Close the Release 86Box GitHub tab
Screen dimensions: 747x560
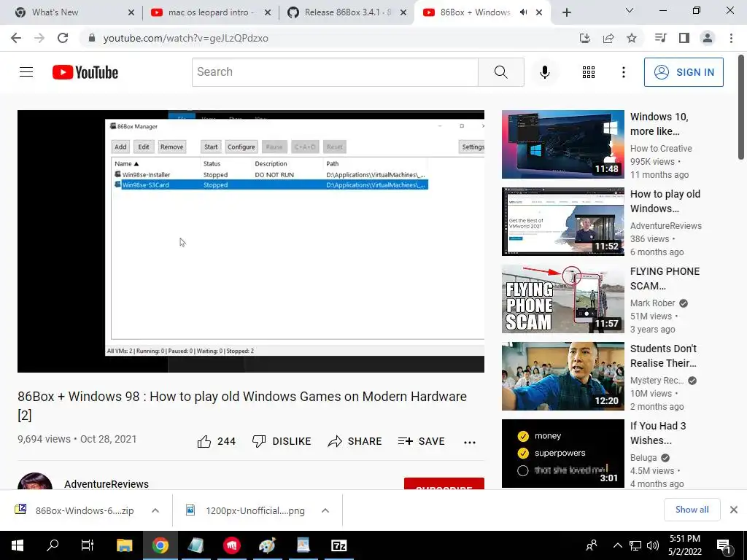pyautogui.click(x=403, y=12)
